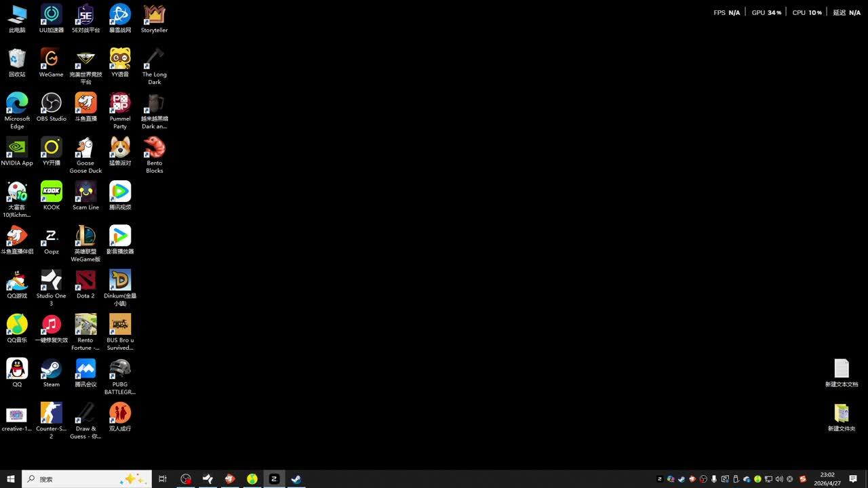
Task: Click the taskbar 搜索 search box
Action: coord(75,479)
